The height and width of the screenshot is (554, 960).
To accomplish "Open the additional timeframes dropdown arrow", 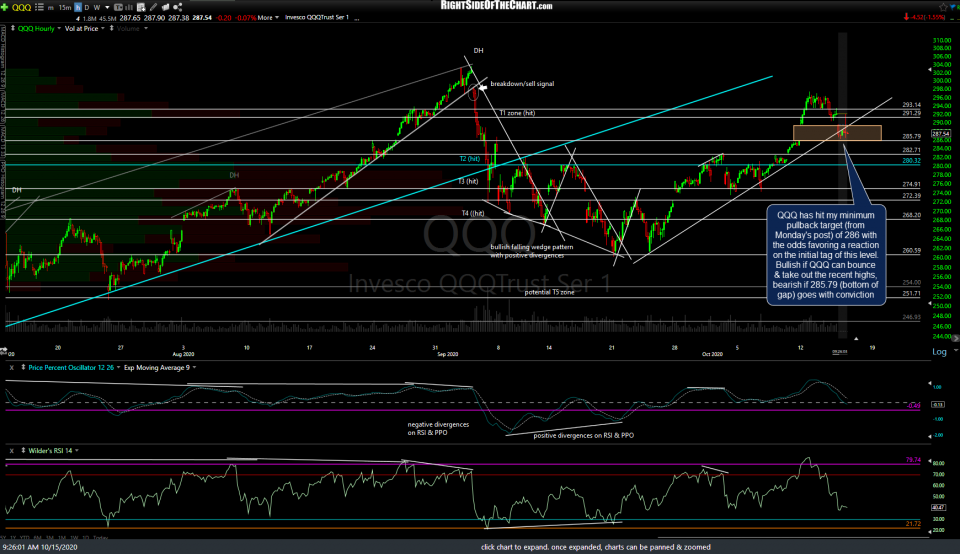I will (x=107, y=8).
